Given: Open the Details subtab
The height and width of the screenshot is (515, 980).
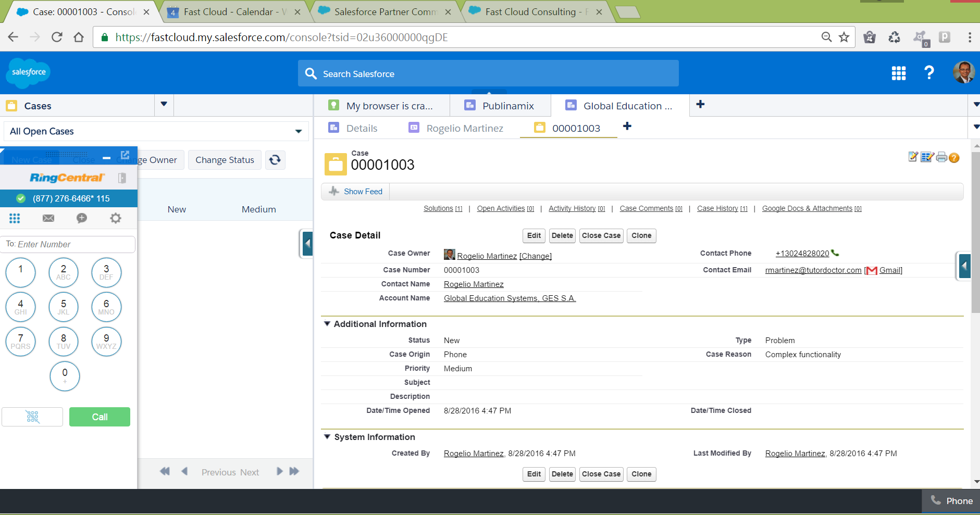Looking at the screenshot, I should (x=353, y=128).
